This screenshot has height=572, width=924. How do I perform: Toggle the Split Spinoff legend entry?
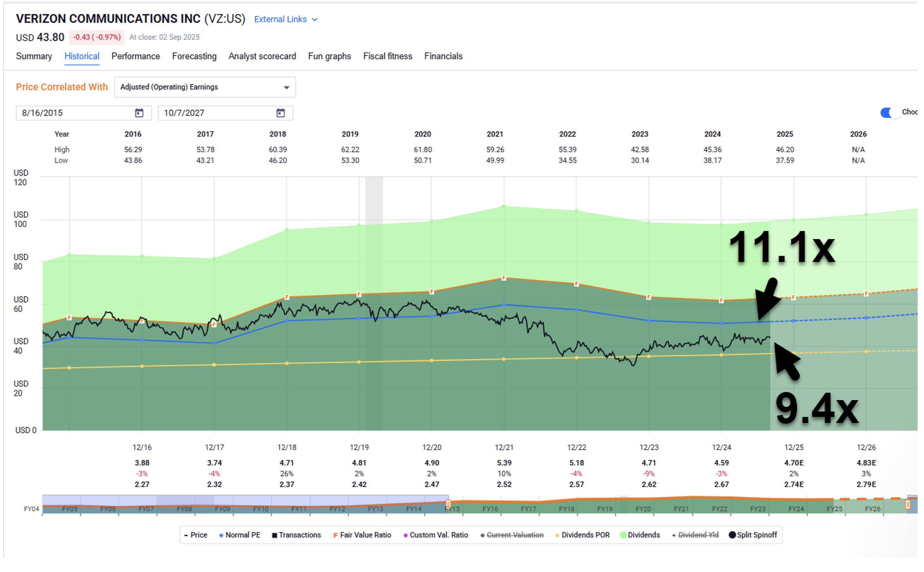coord(753,535)
